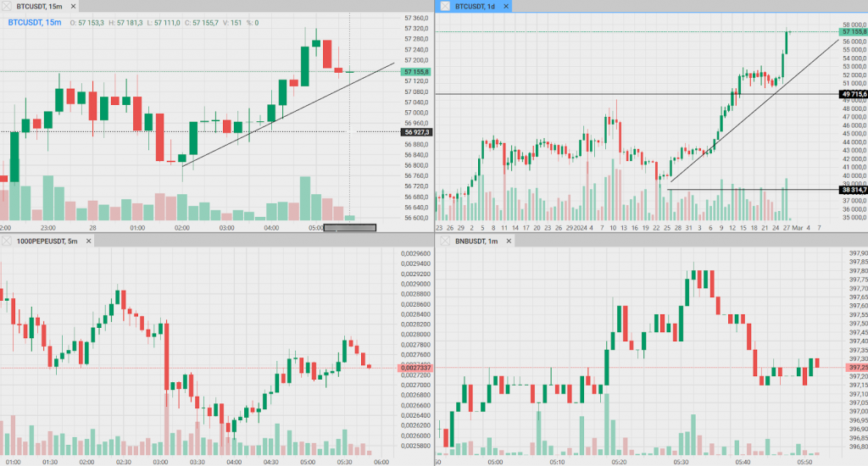Select the diagonal trendline on the 1d chart
The image size is (868, 466).
[x=754, y=111]
